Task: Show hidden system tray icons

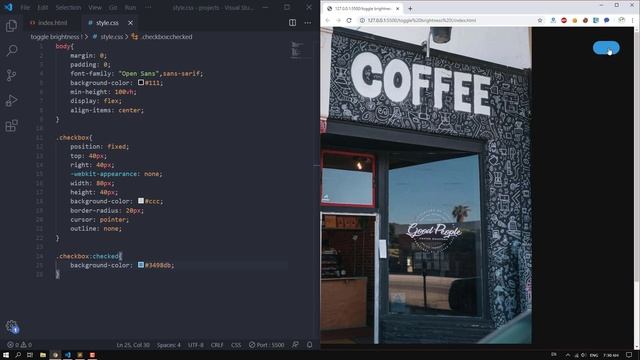Action: coord(568,355)
